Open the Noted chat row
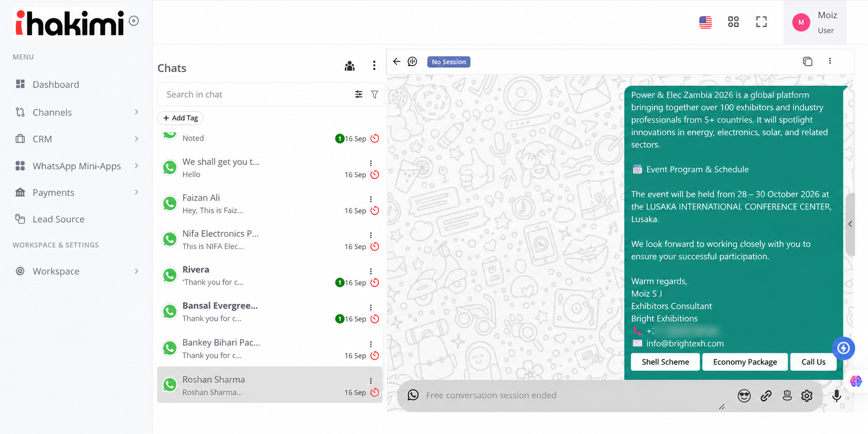 tap(270, 137)
